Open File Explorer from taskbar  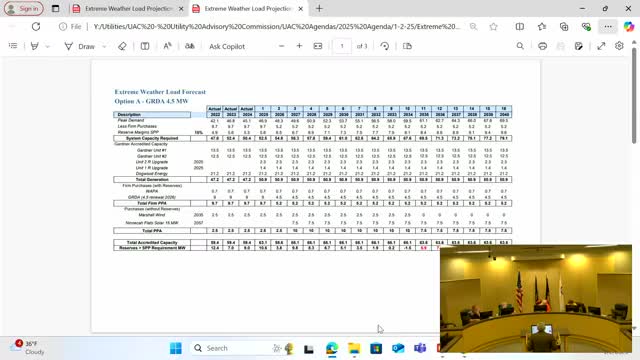(x=354, y=348)
